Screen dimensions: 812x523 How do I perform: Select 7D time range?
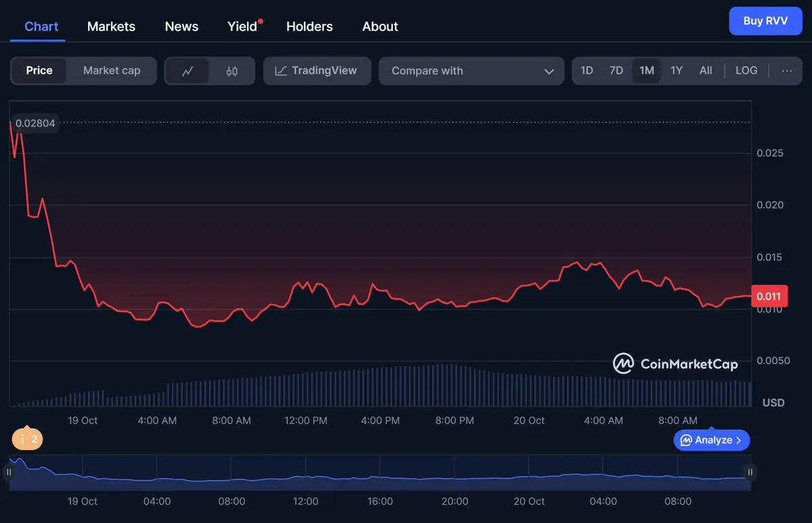point(616,70)
